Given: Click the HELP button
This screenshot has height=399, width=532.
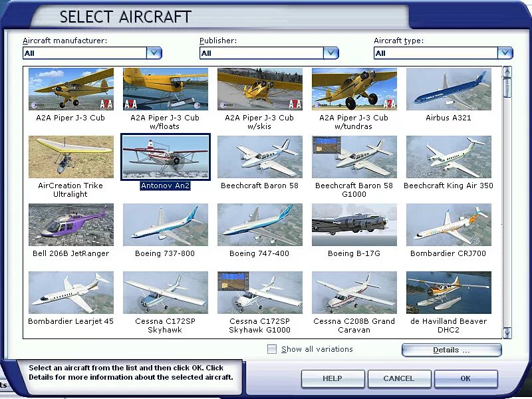Looking at the screenshot, I should pos(332,378).
